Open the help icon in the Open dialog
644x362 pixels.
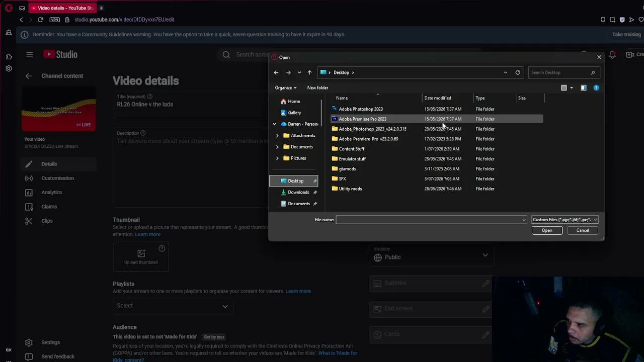tap(596, 88)
